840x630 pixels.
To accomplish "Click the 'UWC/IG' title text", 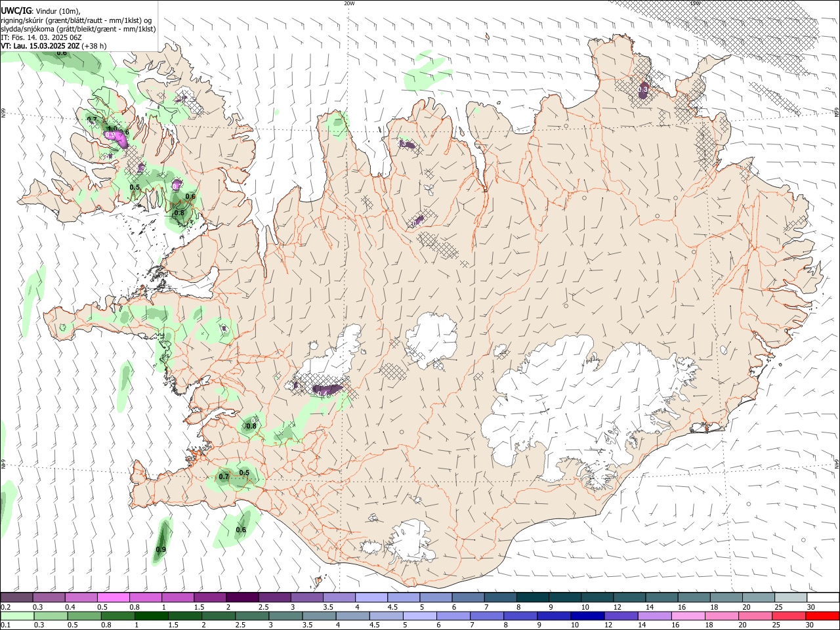I will tap(16, 10).
